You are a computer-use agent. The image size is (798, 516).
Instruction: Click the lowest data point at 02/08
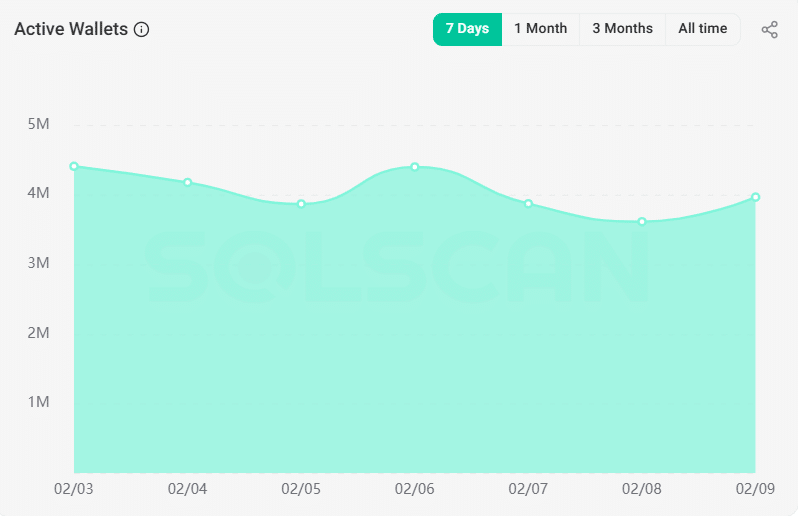642,221
